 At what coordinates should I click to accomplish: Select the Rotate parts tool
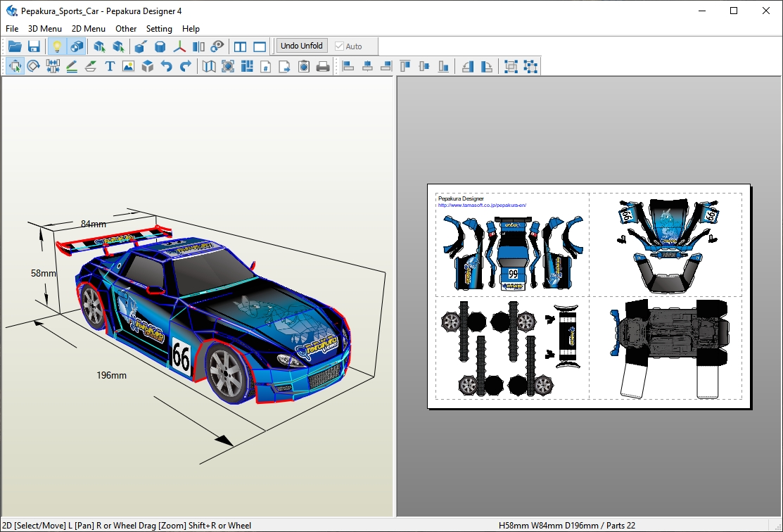(34, 66)
